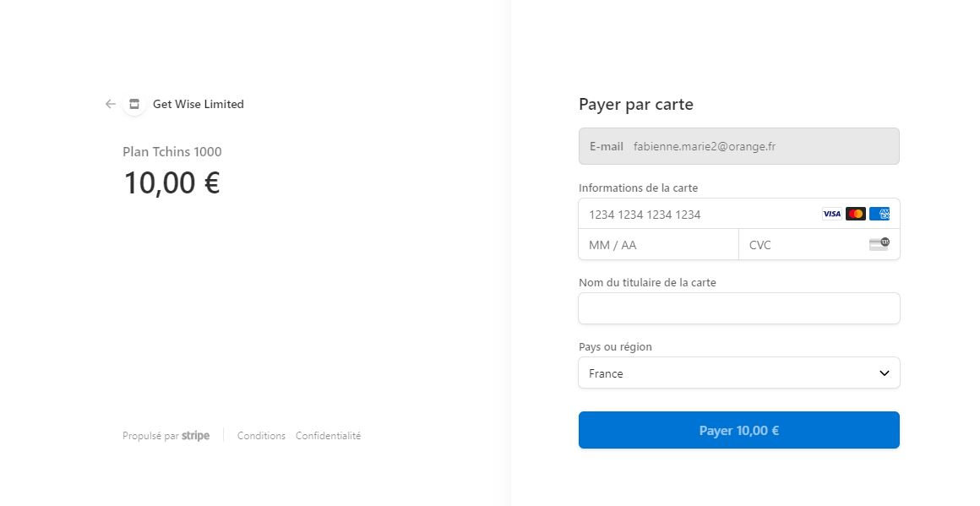Click the CVC card hint icon
The width and height of the screenshot is (980, 506).
[879, 244]
